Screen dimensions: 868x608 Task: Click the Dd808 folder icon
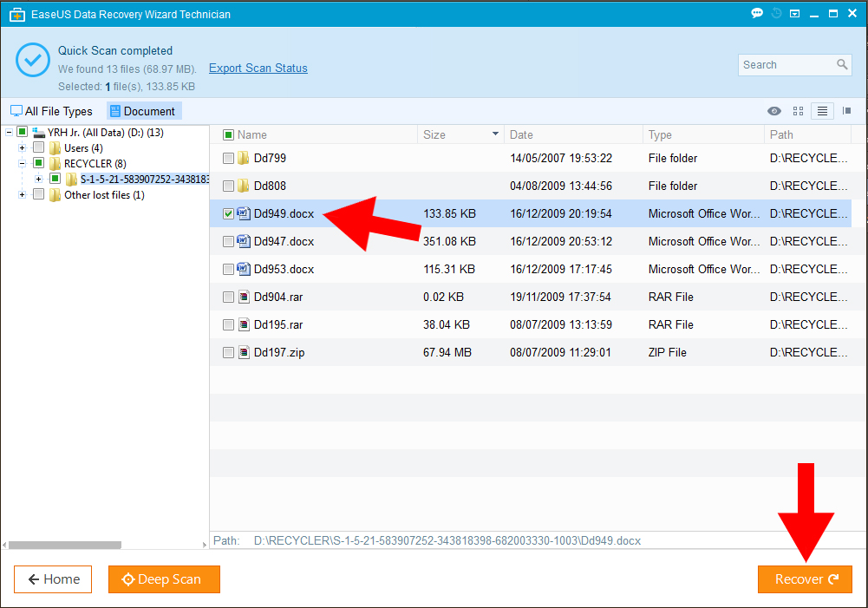[x=244, y=186]
